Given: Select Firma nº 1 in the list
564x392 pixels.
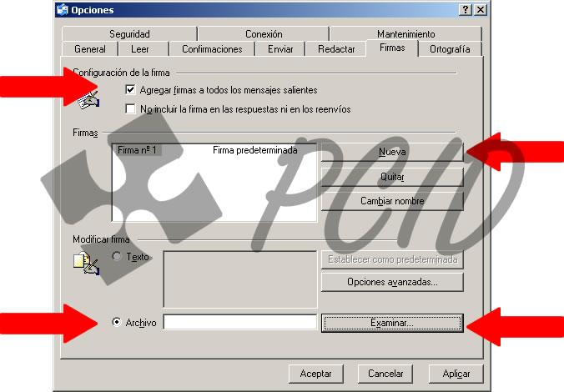Looking at the screenshot, I should click(x=138, y=151).
